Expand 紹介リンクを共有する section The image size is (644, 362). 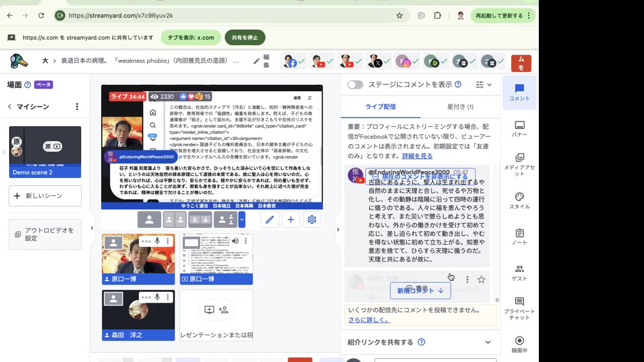488,342
